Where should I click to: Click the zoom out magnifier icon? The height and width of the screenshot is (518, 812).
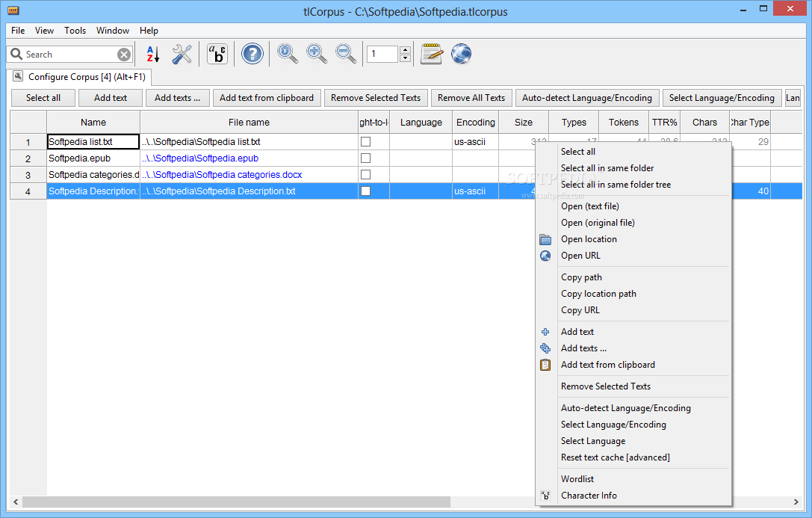pyautogui.click(x=345, y=54)
